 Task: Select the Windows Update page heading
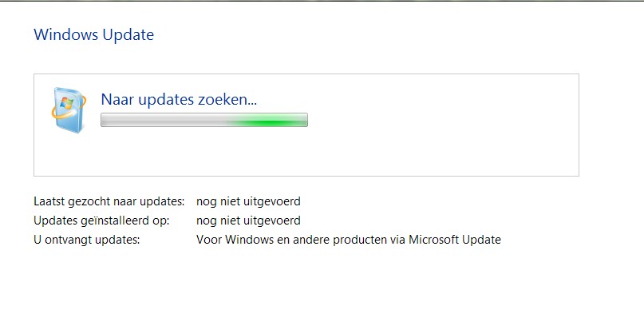pos(93,34)
